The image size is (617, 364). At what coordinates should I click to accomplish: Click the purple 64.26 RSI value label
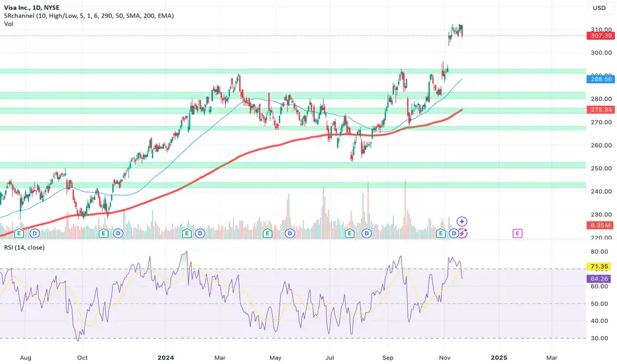[x=599, y=279]
